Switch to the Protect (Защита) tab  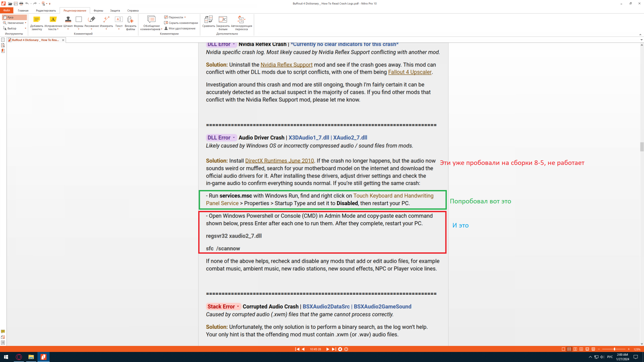115,10
